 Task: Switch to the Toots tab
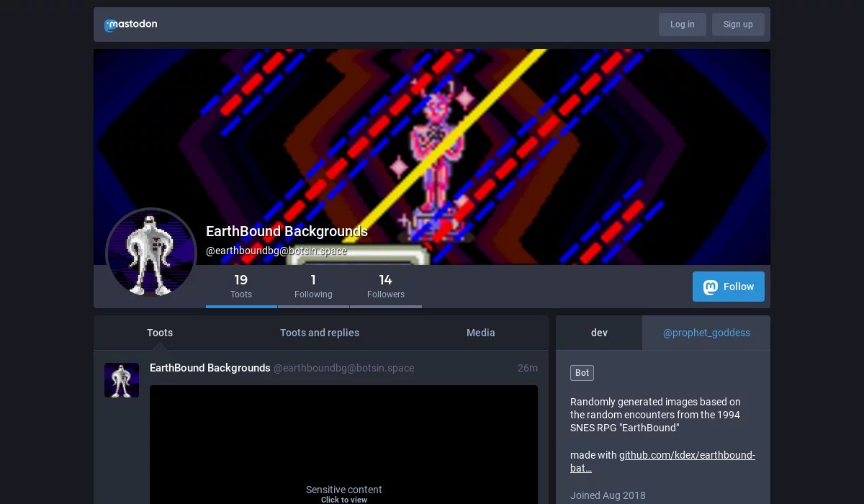point(160,333)
